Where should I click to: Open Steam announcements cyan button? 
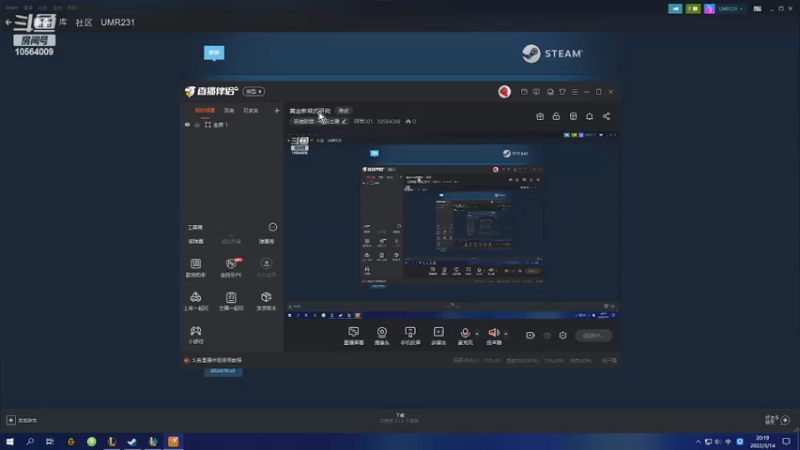[675, 9]
